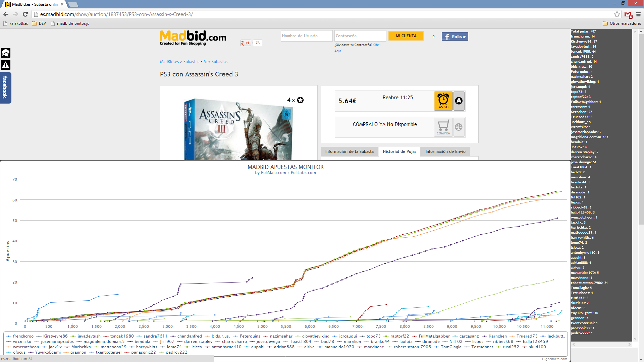Click the balance scale compare icon
The image size is (644, 362).
pos(459,127)
